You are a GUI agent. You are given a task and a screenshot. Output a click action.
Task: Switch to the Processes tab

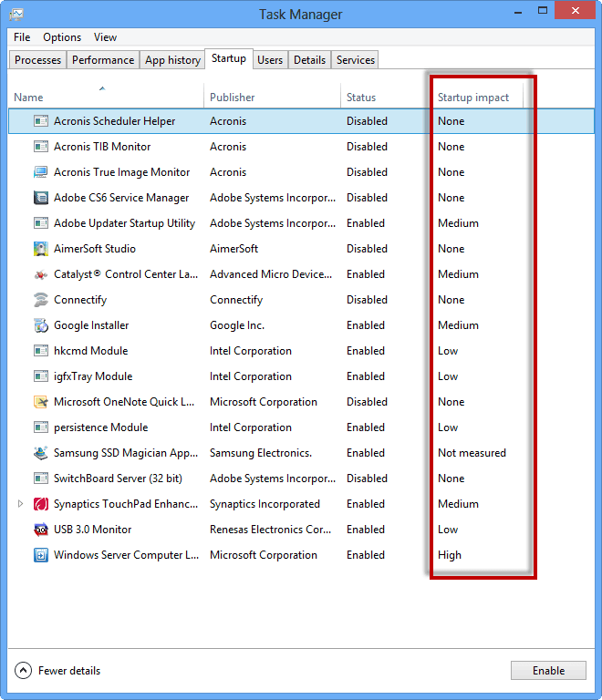click(x=37, y=60)
